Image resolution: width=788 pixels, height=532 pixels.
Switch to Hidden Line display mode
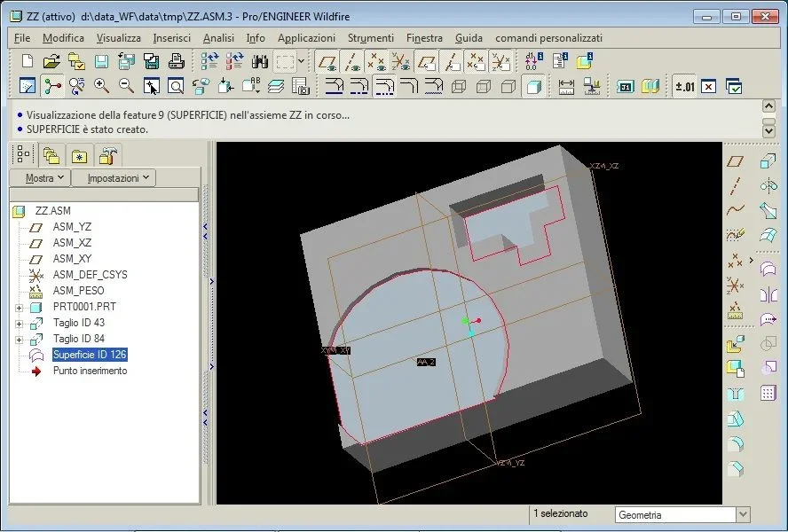point(484,86)
